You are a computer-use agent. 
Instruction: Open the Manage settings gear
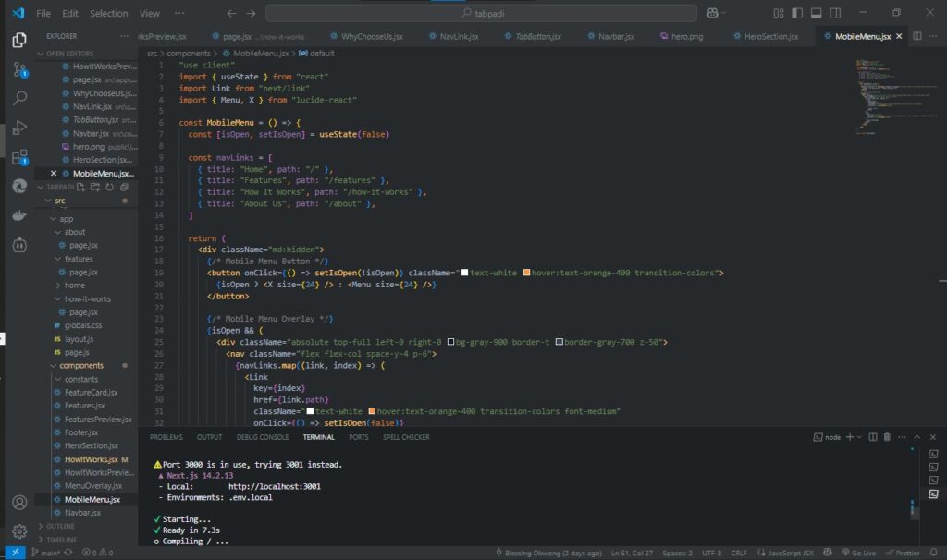(x=19, y=531)
